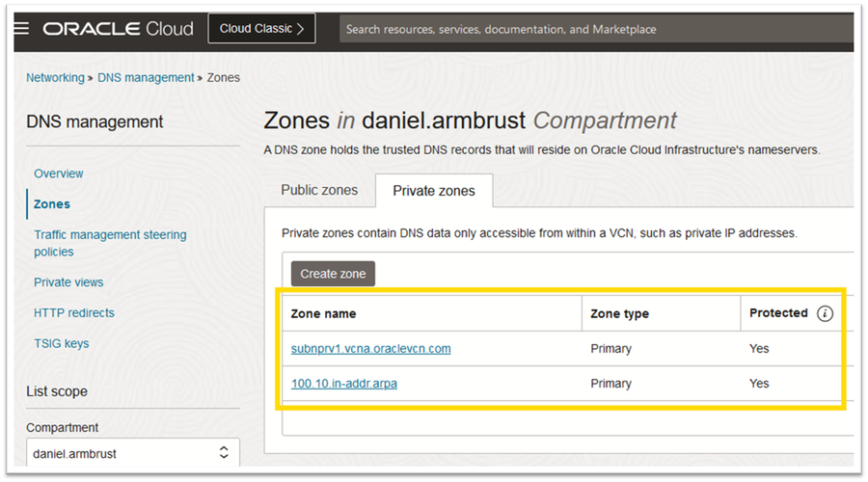Viewport: 868px width, 482px height.
Task: Click the Oracle Cloud logo
Action: (x=118, y=29)
